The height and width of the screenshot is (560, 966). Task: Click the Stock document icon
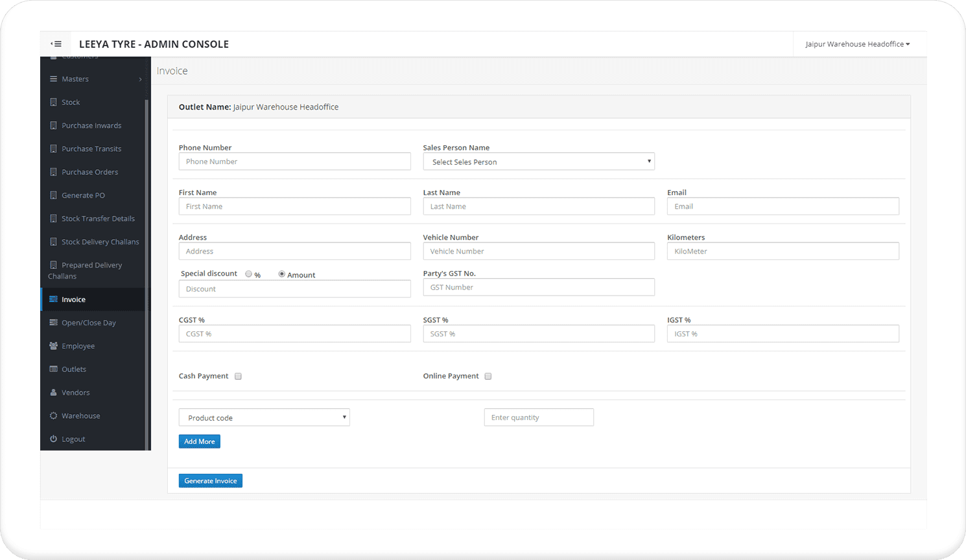[x=53, y=102]
